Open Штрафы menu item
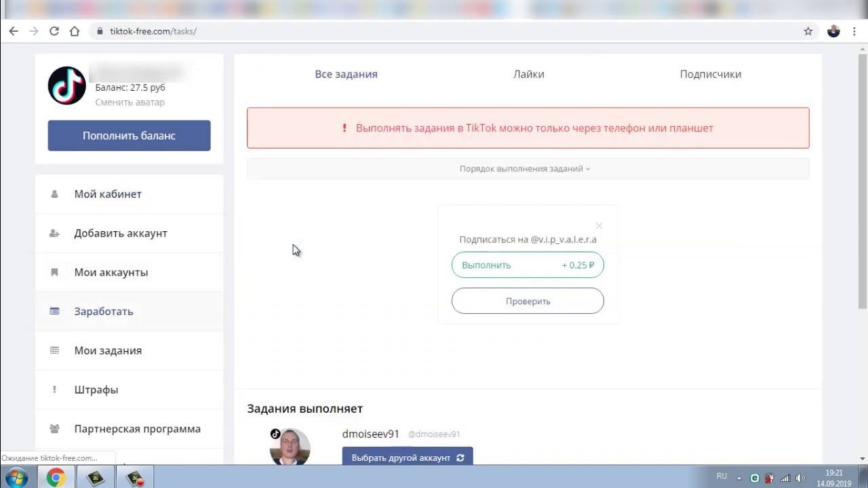Viewport: 868px width, 488px height. 130,390
